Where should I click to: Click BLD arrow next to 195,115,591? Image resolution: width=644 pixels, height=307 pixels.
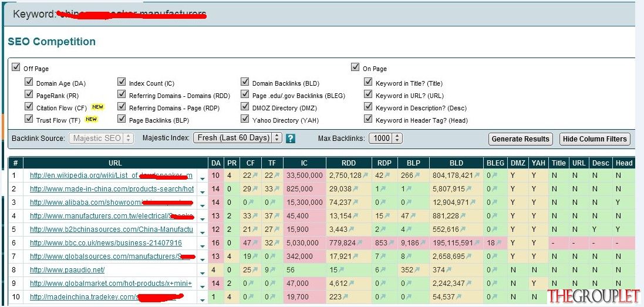tap(477, 243)
